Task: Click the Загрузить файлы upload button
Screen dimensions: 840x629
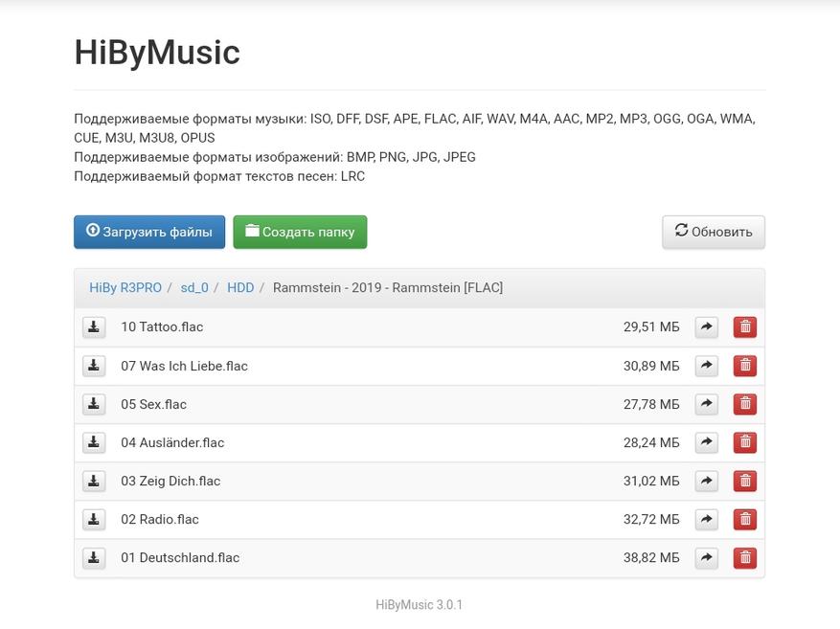Action: [x=149, y=232]
